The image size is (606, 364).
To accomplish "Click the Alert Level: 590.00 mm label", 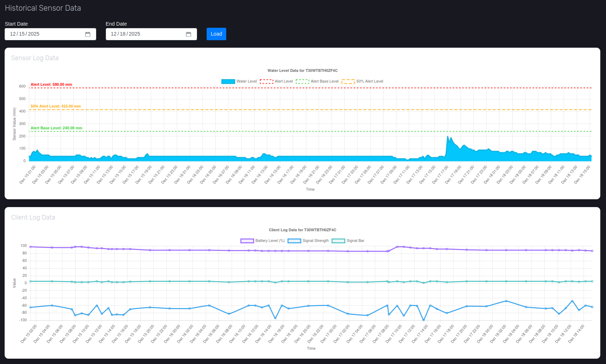I will [51, 85].
